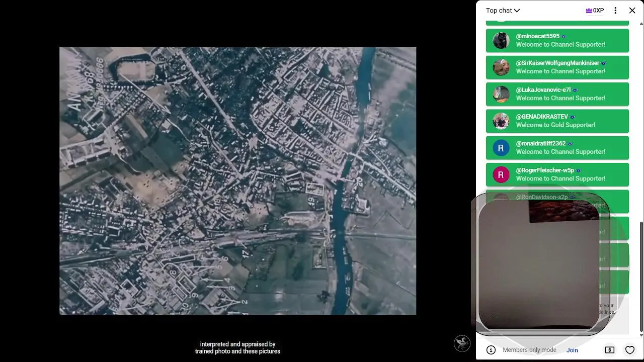Click member badge next to @LukaJovanovic-e7l
Viewport: 644px width, 362px height.
point(575,90)
